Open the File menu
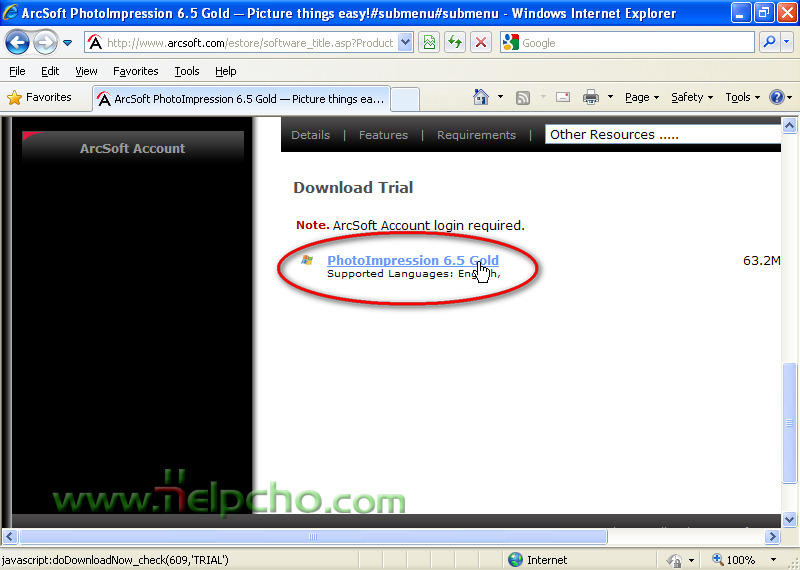This screenshot has height=570, width=800. pyautogui.click(x=17, y=71)
